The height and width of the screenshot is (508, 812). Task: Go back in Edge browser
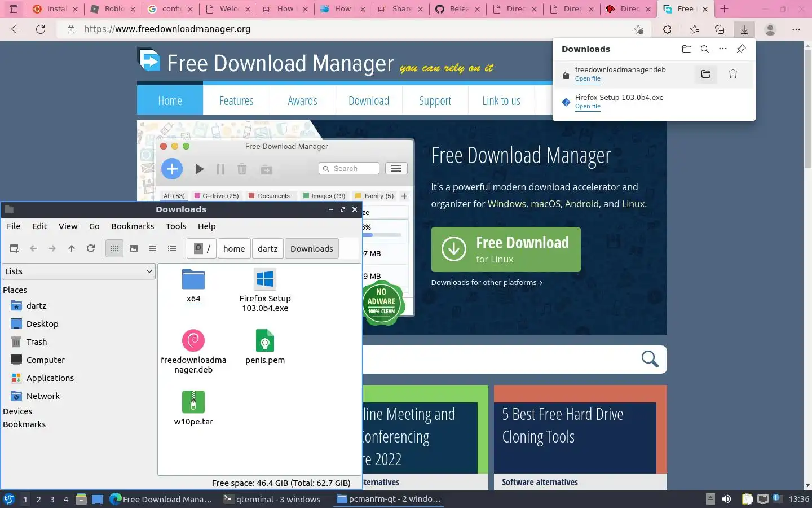pyautogui.click(x=16, y=29)
